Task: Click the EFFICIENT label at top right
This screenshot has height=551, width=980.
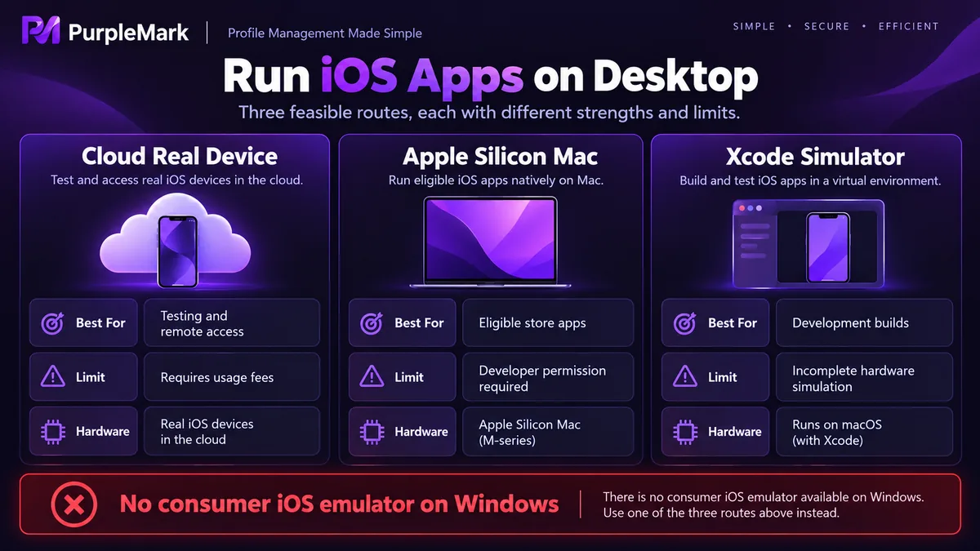Action: click(x=908, y=26)
